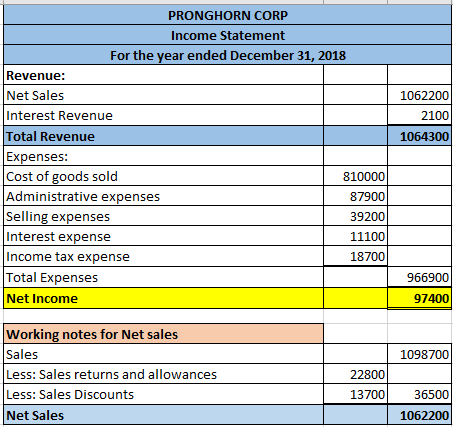Click the 'Net Sales' label in working notes

pos(163,415)
